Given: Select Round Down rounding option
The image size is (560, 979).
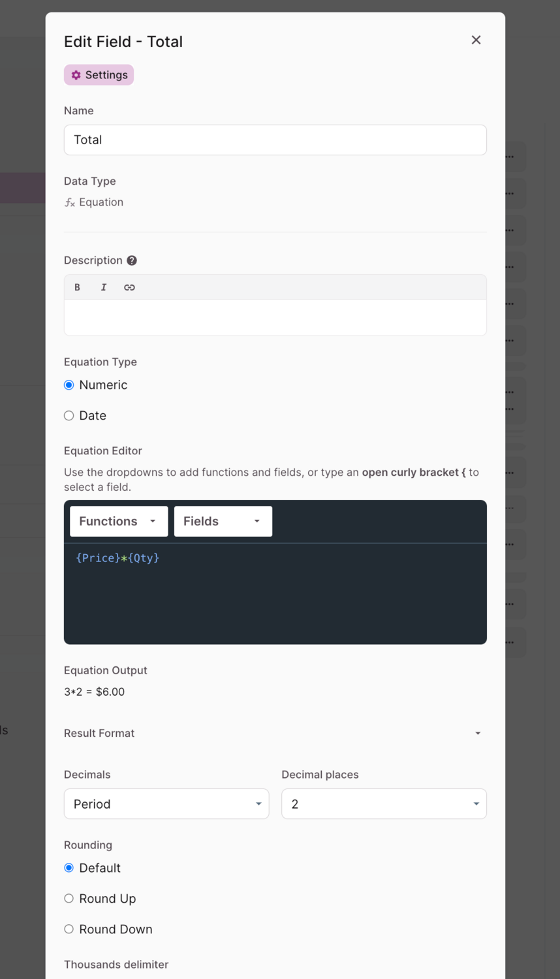Looking at the screenshot, I should coord(69,929).
